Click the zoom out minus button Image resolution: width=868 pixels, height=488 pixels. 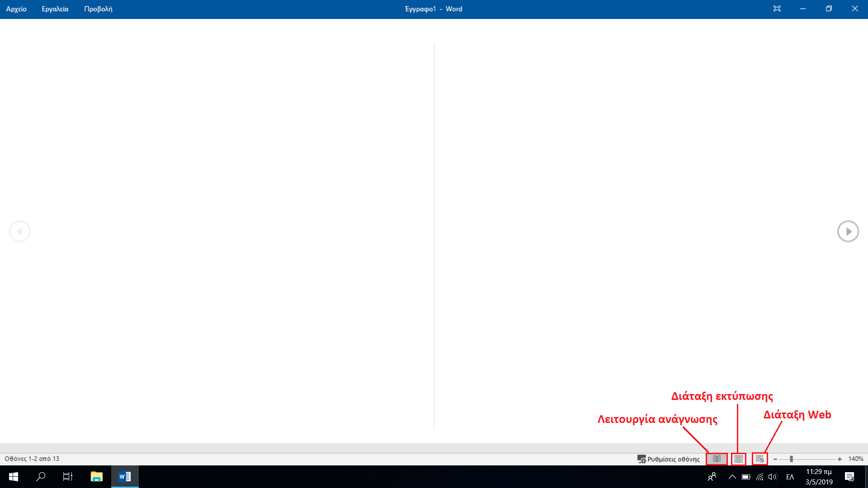tap(775, 459)
